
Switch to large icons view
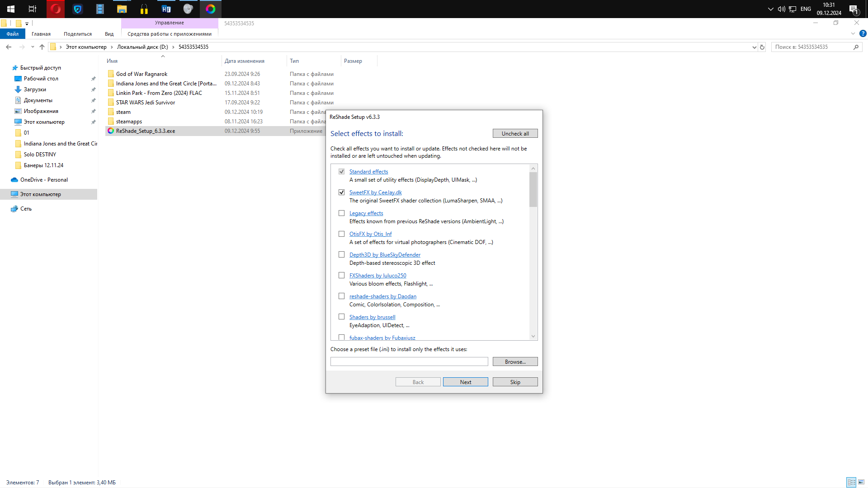[x=861, y=482]
